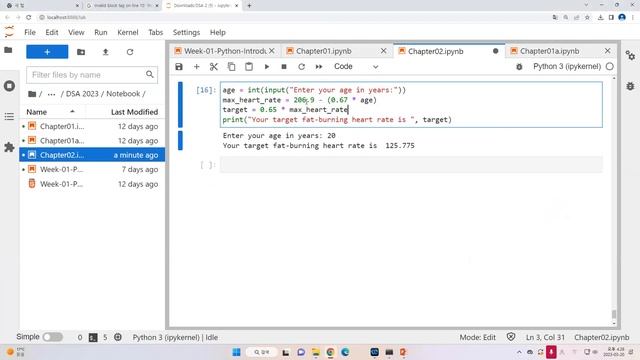Select the Week-01-P... file modified 12 days ago

(92, 184)
